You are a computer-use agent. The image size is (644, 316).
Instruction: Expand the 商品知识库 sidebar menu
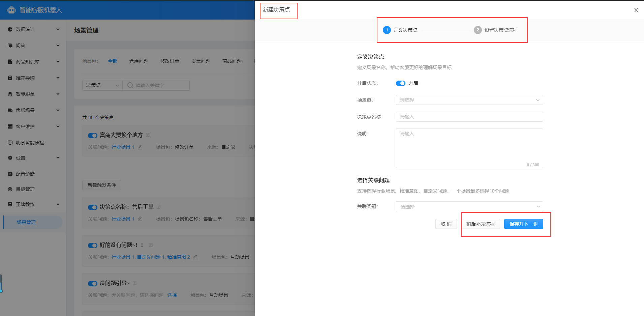(x=58, y=62)
